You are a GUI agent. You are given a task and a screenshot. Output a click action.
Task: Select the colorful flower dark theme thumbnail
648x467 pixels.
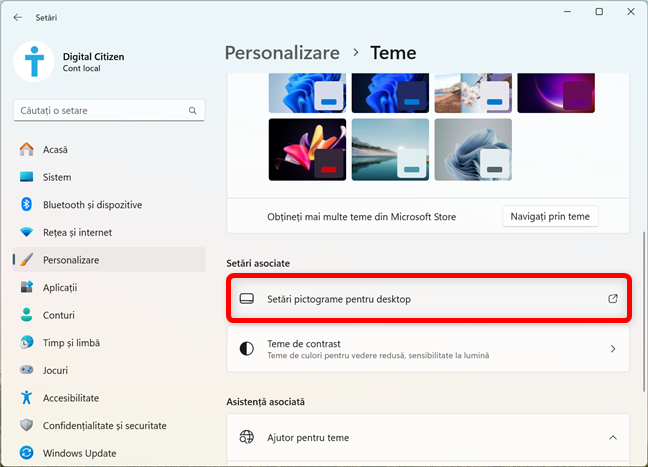(307, 149)
